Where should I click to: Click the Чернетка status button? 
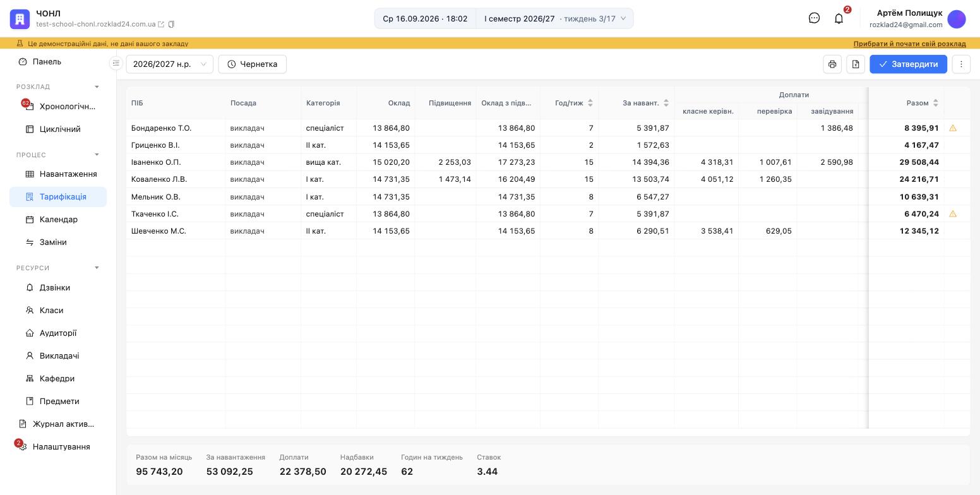[x=253, y=64]
